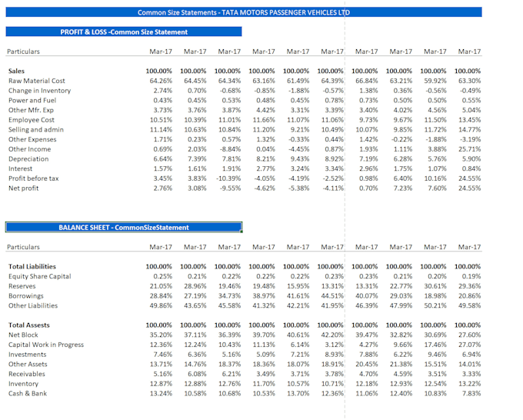Click the 3.34% Interest value
Viewport: 523px width, 420px height.
click(x=334, y=168)
